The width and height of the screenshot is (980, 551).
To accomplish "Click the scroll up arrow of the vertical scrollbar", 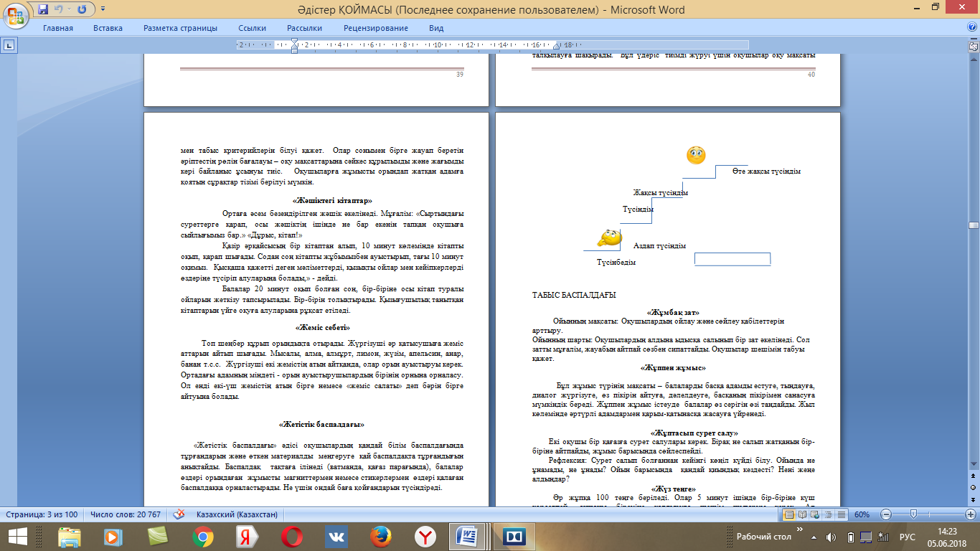I will [974, 57].
